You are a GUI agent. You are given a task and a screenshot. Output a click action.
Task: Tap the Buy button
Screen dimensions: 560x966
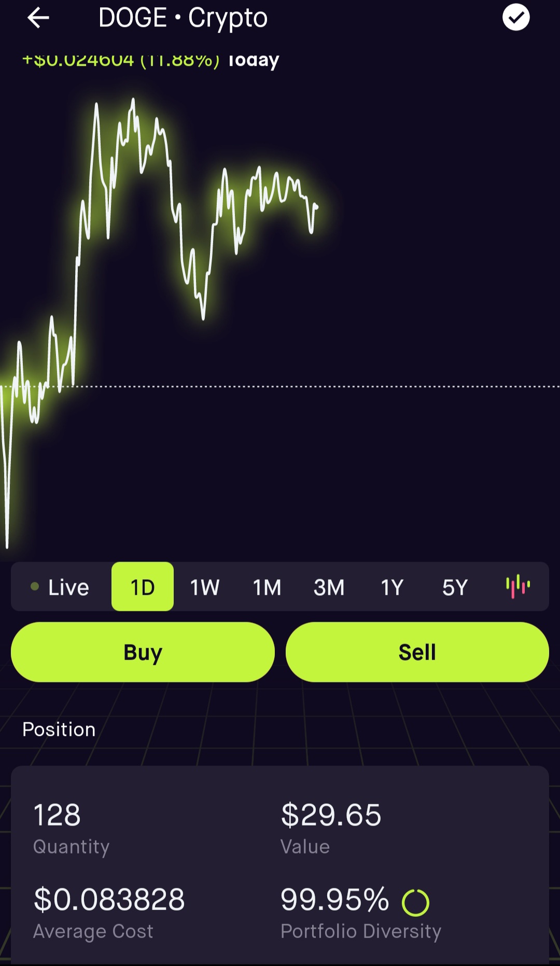pos(143,652)
